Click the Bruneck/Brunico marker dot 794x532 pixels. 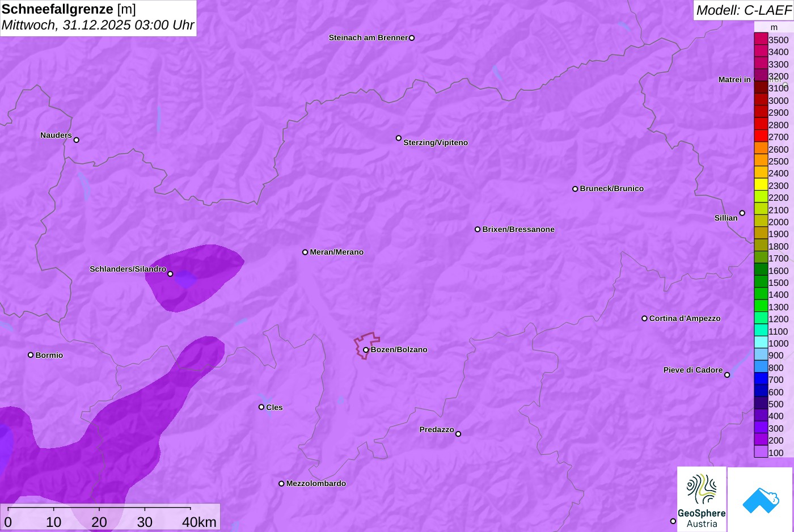click(575, 189)
